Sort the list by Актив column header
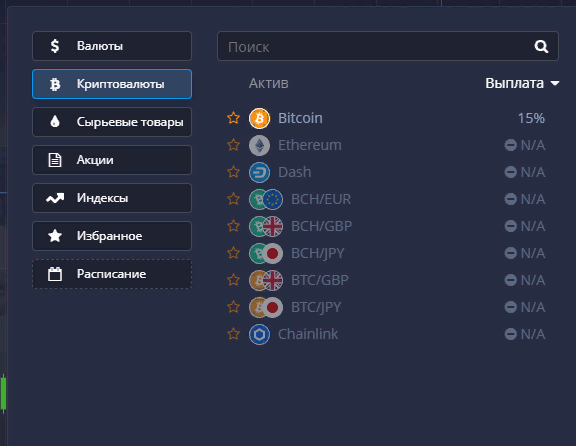 click(269, 83)
